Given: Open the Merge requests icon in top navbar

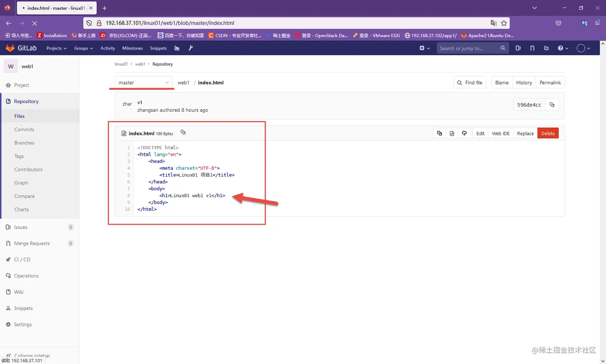Looking at the screenshot, I should click(532, 48).
